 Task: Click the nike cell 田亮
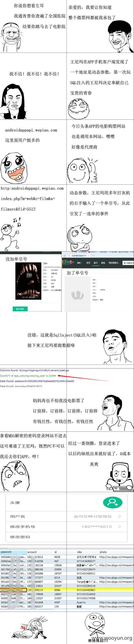(79, 578)
